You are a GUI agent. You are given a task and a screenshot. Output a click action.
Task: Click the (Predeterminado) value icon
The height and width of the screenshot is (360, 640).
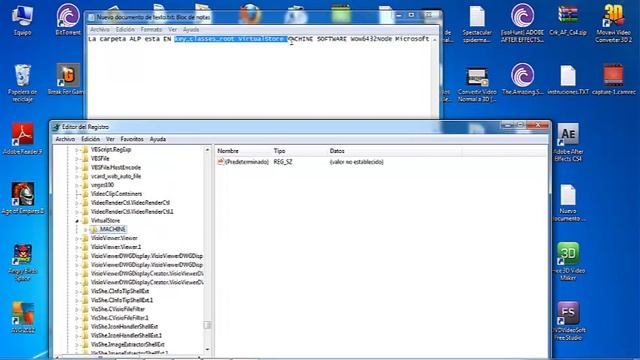point(221,162)
